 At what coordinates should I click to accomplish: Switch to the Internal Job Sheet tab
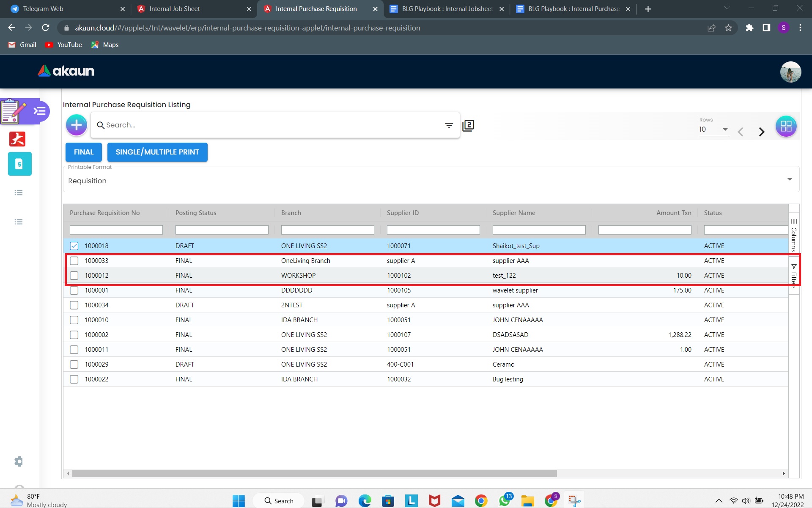click(174, 9)
